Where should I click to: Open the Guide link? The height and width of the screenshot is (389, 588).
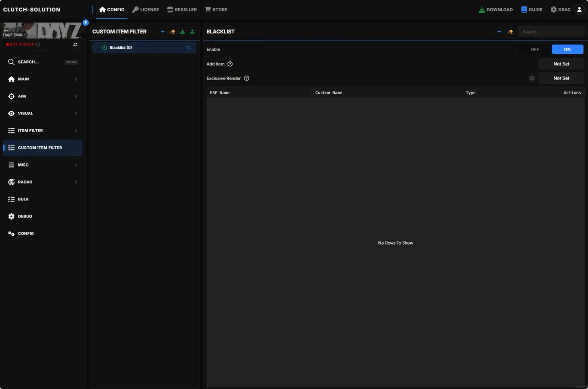[x=531, y=10]
